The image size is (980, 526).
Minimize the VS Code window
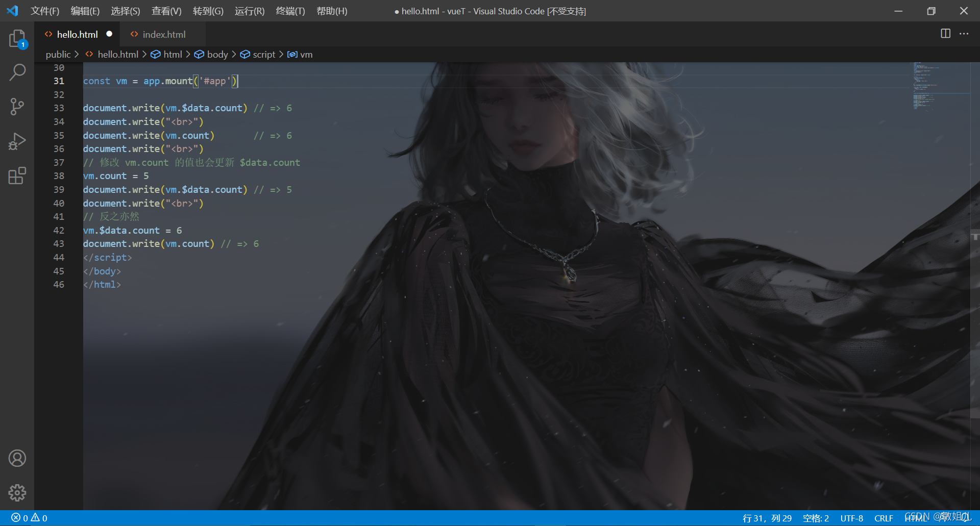click(898, 11)
